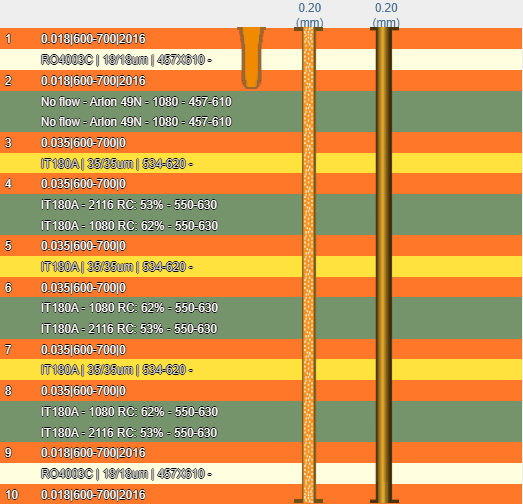This screenshot has height=504, width=523.
Task: Select layer 6 copper row 0.035|600-700|0
Action: pos(261,287)
